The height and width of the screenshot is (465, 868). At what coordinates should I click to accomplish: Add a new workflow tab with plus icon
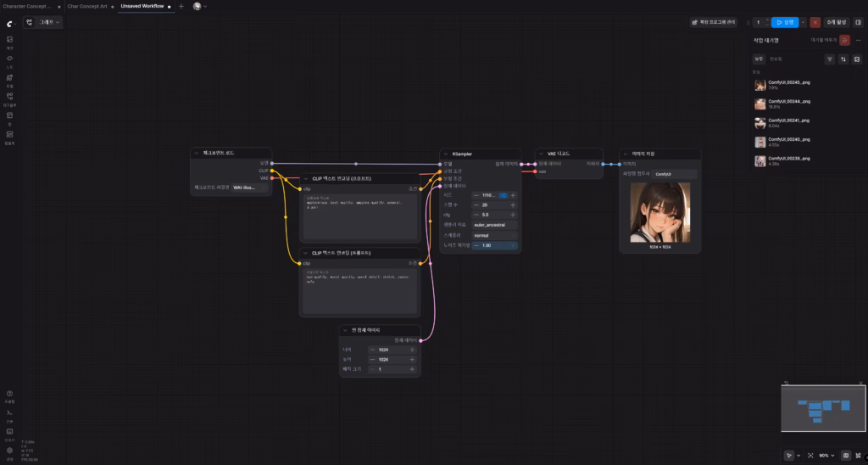point(181,6)
